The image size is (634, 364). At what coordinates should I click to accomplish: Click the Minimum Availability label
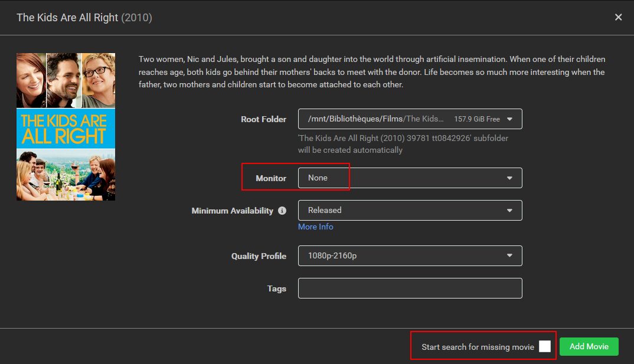[x=232, y=211]
